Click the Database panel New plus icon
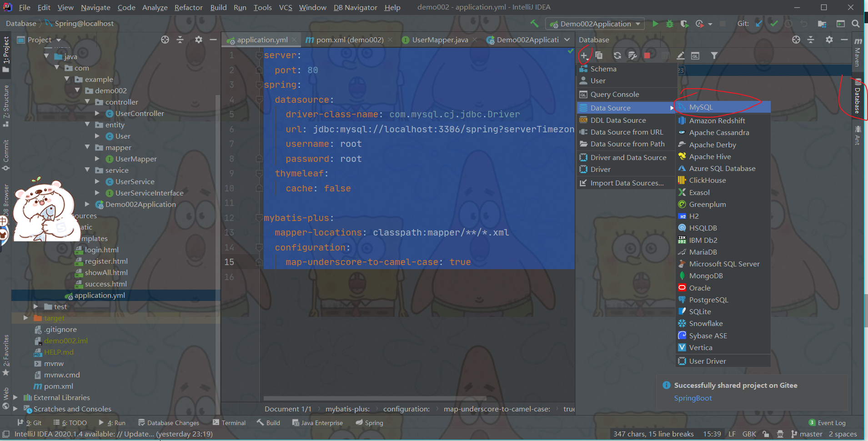The image size is (868, 441). click(x=584, y=55)
